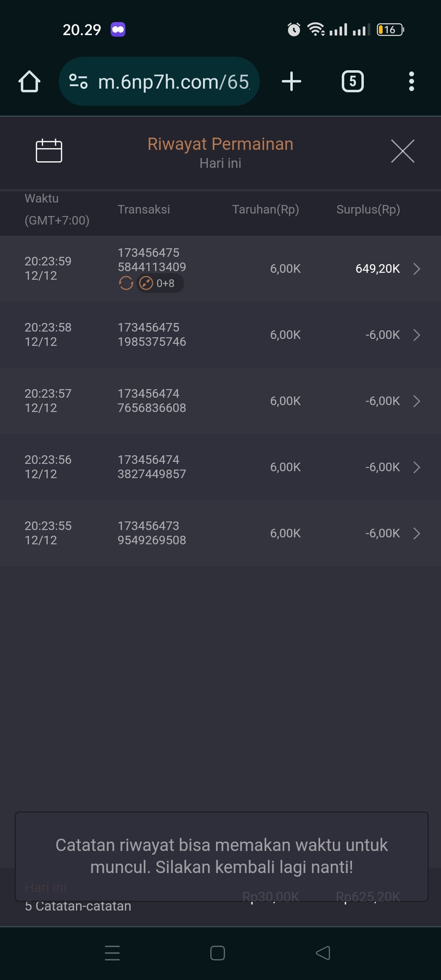Expand details for 20:23:58 transaction
This screenshot has width=441, height=980.
(416, 335)
